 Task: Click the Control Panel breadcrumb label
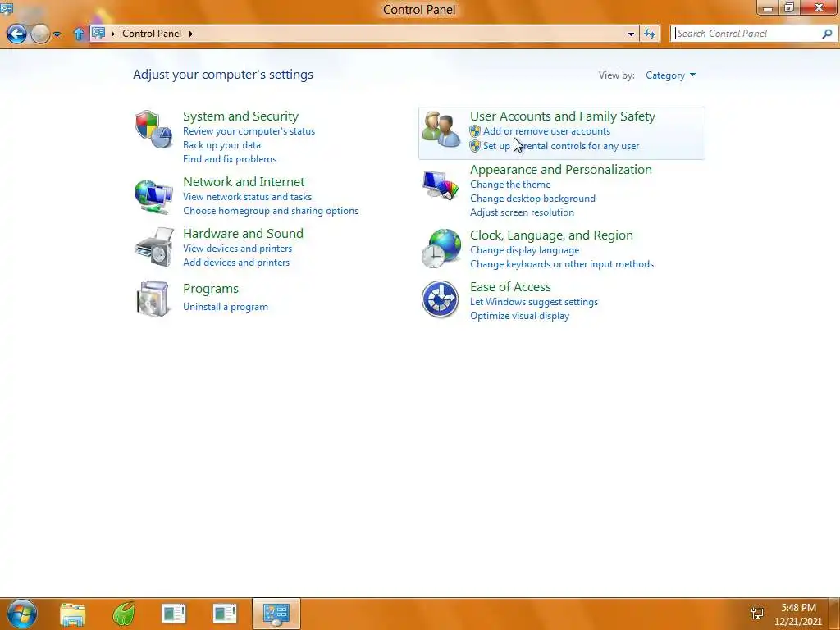pyautogui.click(x=152, y=33)
